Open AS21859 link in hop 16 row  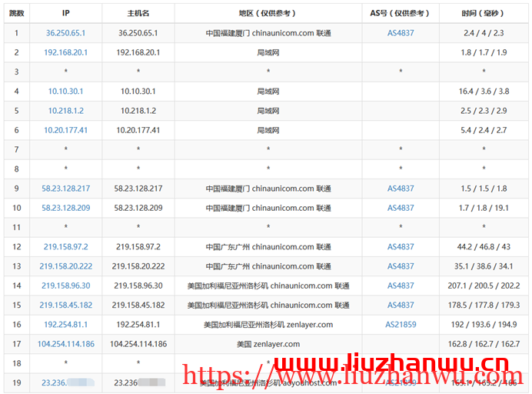401,325
